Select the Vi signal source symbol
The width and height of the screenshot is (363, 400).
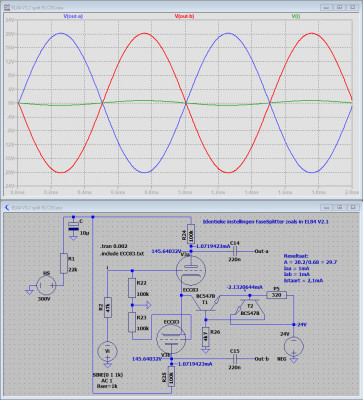(x=107, y=352)
